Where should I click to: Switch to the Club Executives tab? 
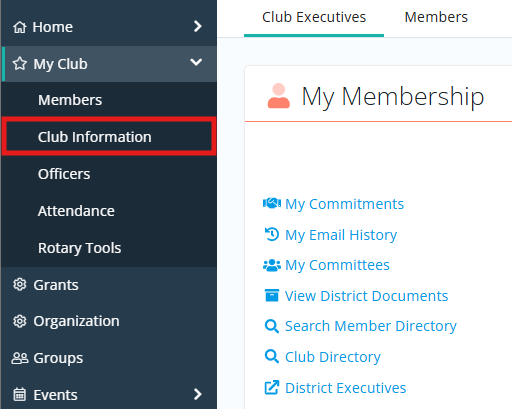[314, 17]
